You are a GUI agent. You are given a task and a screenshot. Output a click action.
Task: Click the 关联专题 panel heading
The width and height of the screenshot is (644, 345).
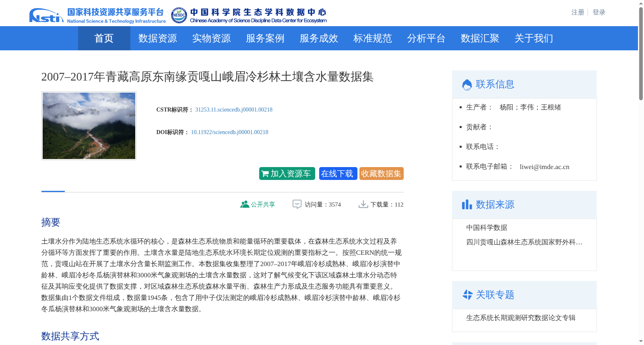(x=495, y=295)
